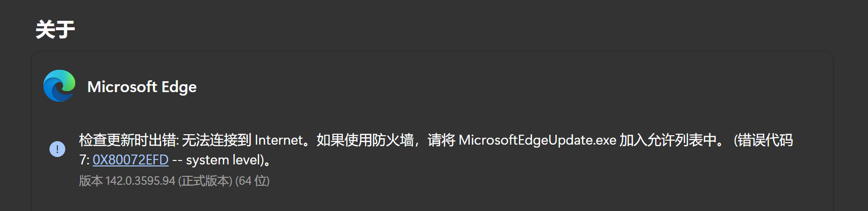Open the 0X80072EFD error code link
Screen dimensions: 868x211
[131, 160]
